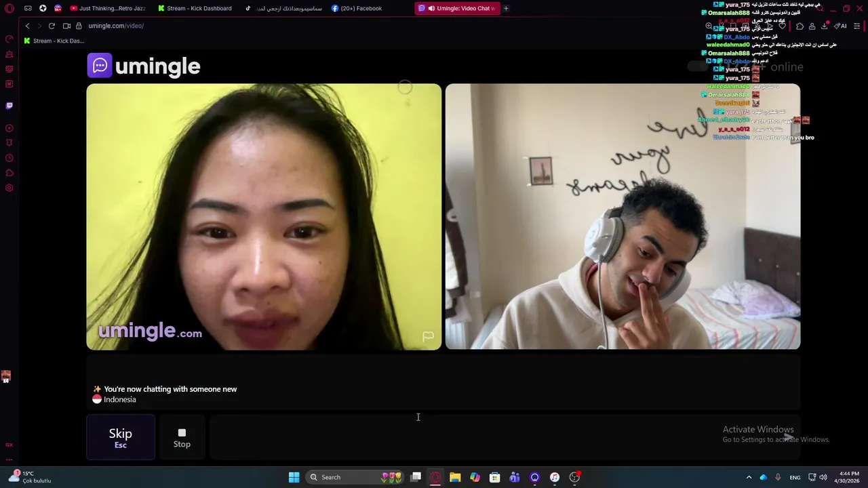The image size is (868, 488).
Task: Open volume control in system tray
Action: (823, 477)
